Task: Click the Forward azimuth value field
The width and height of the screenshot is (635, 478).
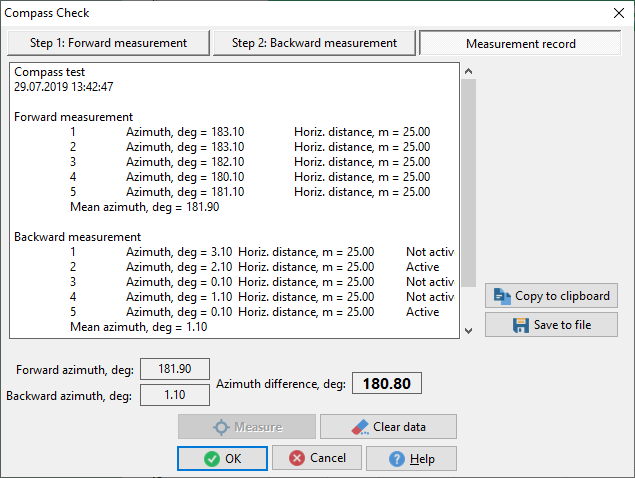Action: 175,369
